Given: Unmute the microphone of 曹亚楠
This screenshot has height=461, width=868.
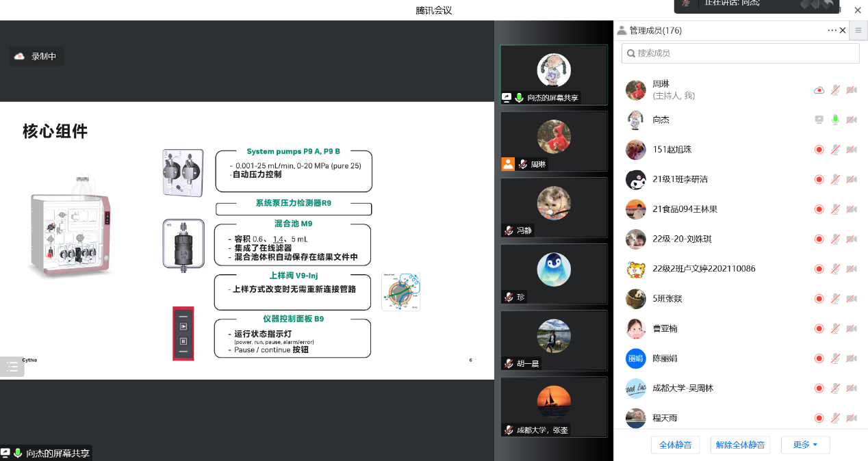Looking at the screenshot, I should tap(835, 328).
